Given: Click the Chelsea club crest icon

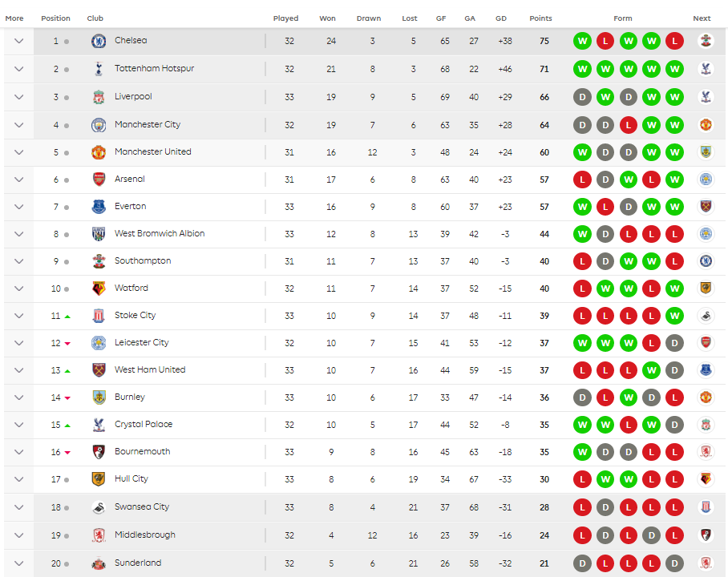Looking at the screenshot, I should (x=99, y=41).
